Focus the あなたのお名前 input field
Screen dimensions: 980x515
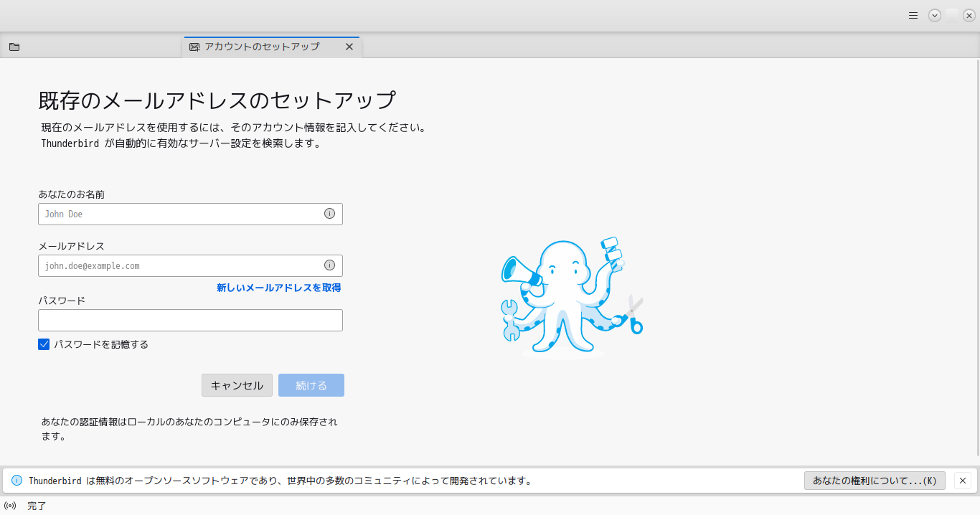190,214
